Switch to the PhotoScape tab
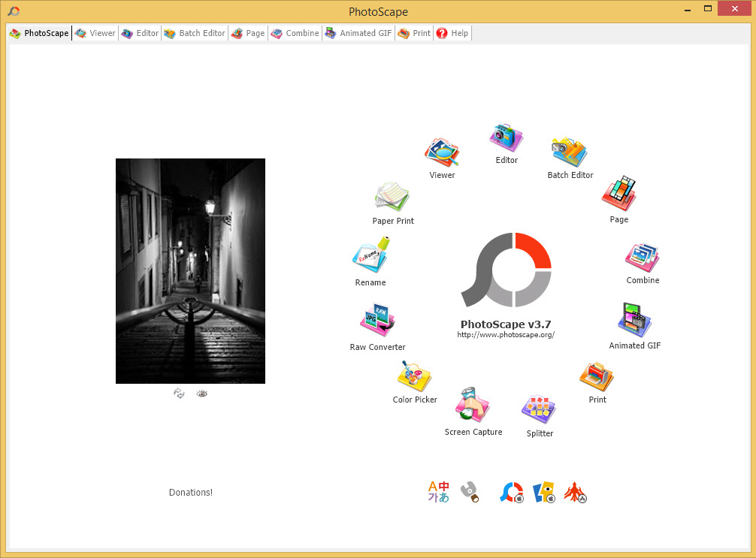756x558 pixels. tap(40, 33)
